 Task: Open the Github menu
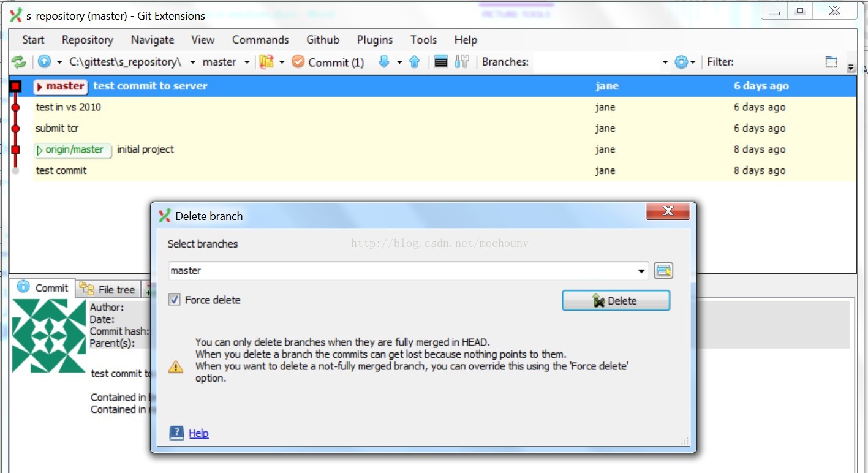pos(323,40)
